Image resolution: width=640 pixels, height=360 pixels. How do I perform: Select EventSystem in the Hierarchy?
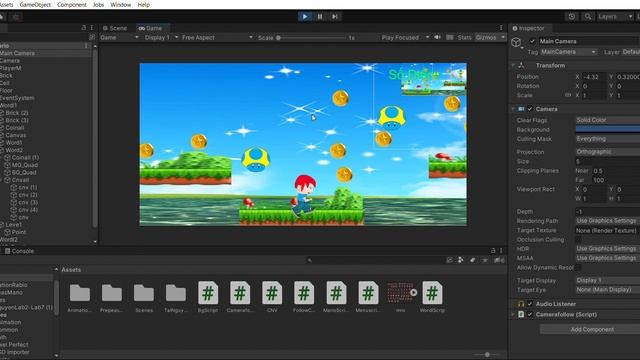coord(17,98)
